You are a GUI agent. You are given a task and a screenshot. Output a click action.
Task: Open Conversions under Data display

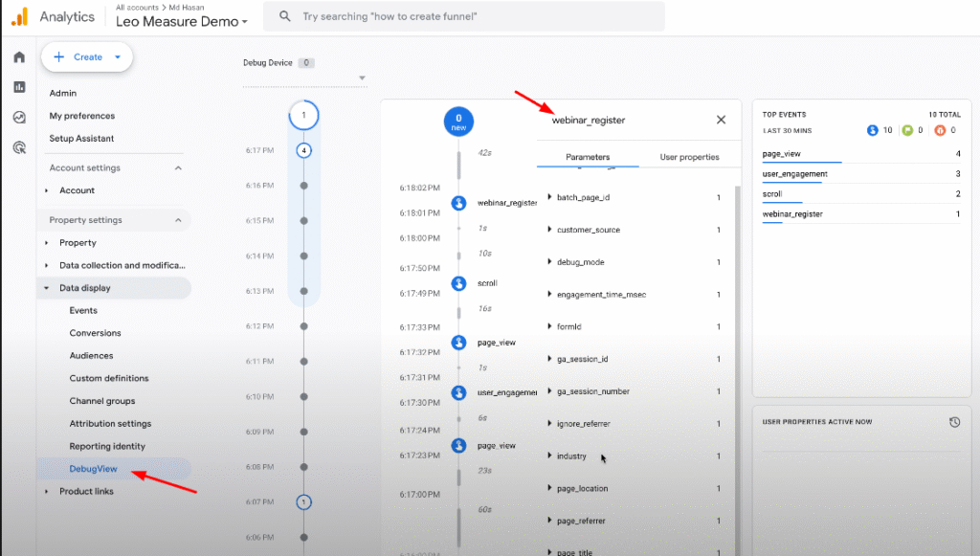click(x=95, y=333)
